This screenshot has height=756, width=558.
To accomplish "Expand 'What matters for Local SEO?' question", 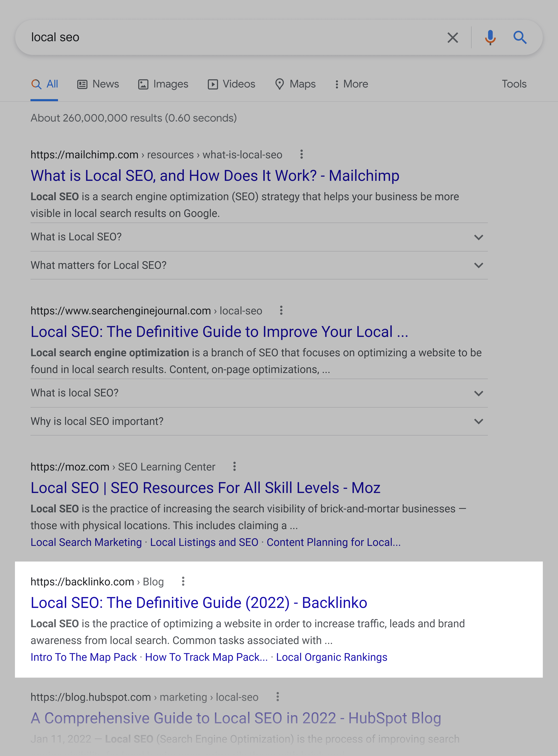I will click(259, 265).
